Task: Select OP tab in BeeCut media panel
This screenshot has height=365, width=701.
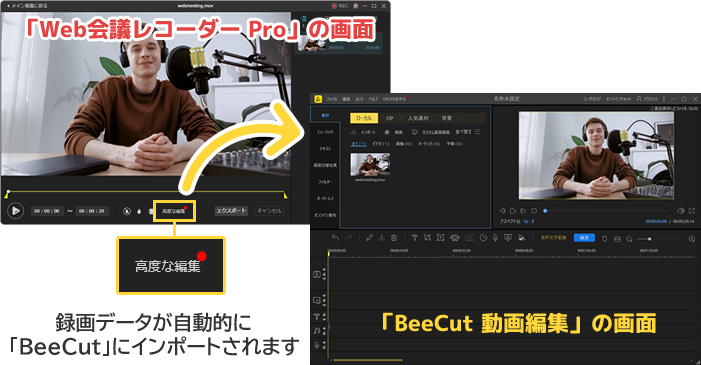Action: pos(390,118)
